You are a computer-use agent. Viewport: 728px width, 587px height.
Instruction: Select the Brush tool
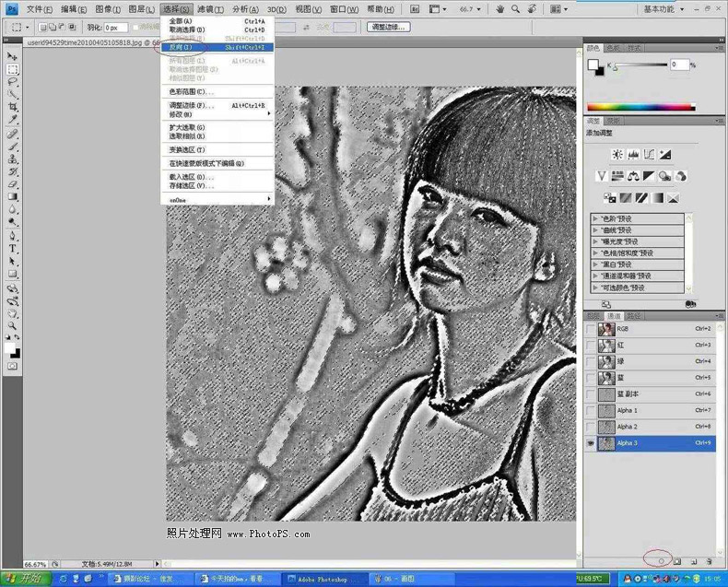13,147
